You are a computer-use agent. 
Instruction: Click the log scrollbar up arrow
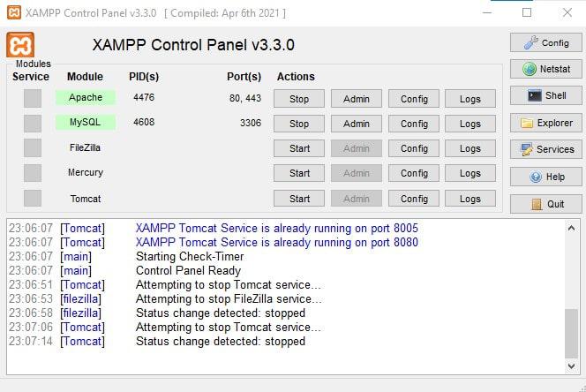[572, 228]
